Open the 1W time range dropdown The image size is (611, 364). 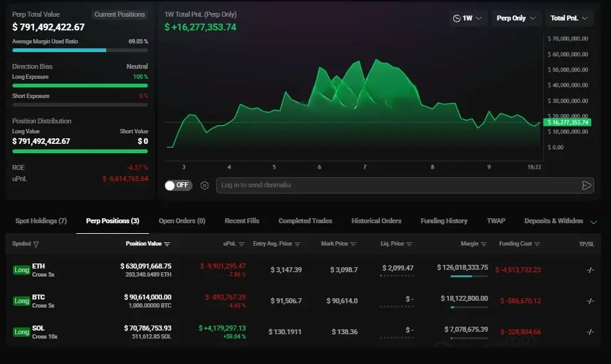468,19
